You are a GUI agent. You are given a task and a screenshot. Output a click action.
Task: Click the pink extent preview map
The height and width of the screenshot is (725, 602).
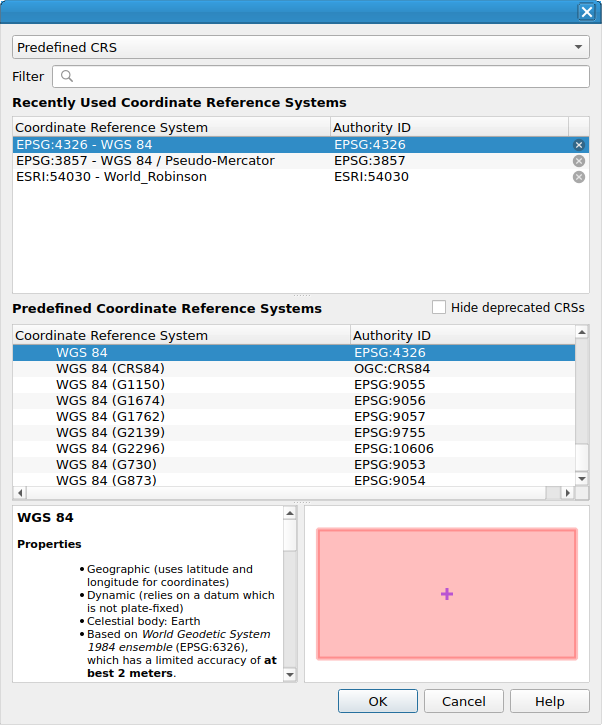tap(447, 594)
